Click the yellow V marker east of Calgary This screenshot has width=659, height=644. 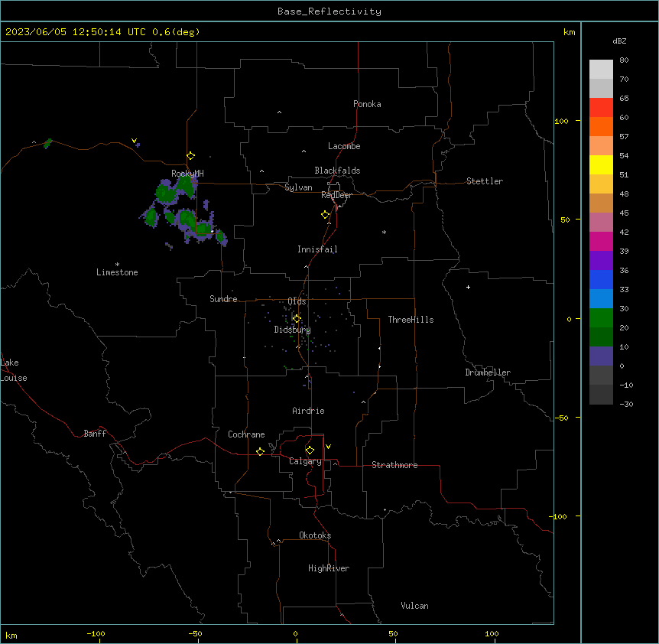328,447
